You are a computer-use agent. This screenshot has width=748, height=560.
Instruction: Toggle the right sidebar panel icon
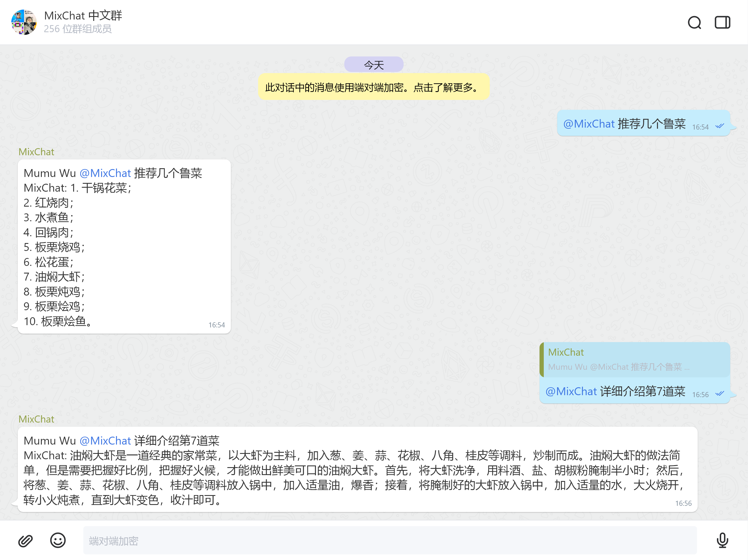(x=722, y=23)
